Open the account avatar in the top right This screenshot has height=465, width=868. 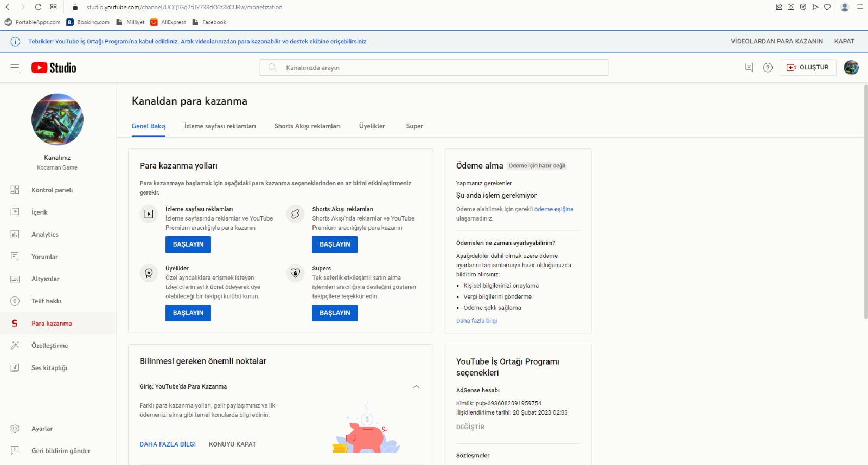coord(851,68)
